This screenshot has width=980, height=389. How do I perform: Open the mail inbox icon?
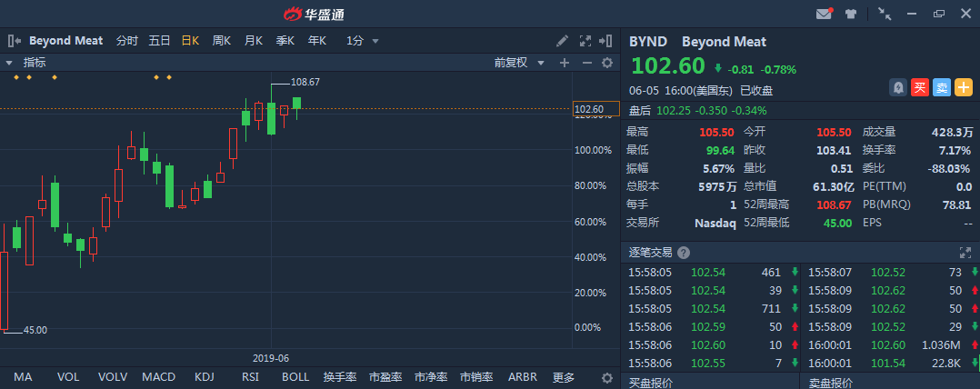point(825,14)
